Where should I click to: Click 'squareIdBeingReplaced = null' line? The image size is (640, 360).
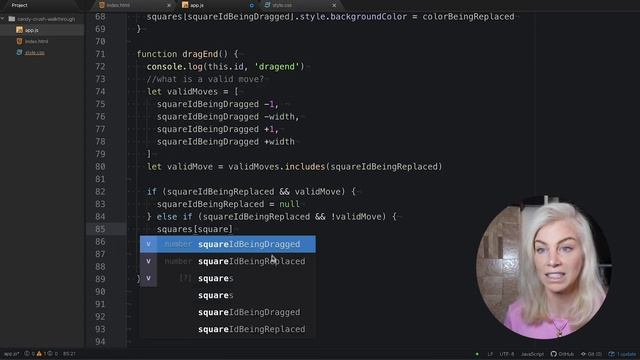coord(228,204)
